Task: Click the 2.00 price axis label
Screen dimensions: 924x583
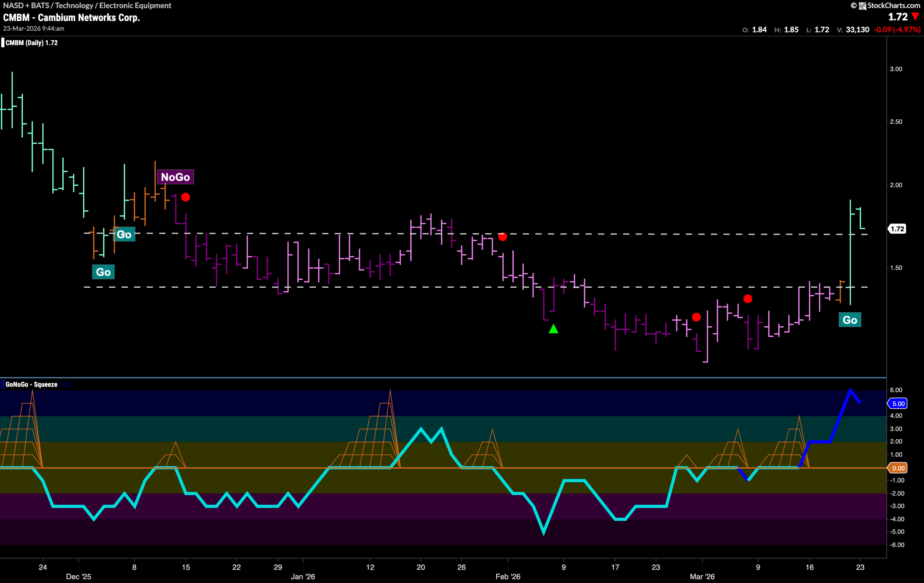Action: [x=896, y=185]
